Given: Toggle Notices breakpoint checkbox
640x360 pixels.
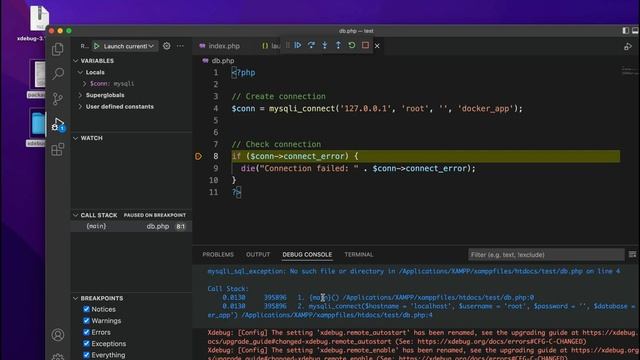Looking at the screenshot, I should 87,309.
